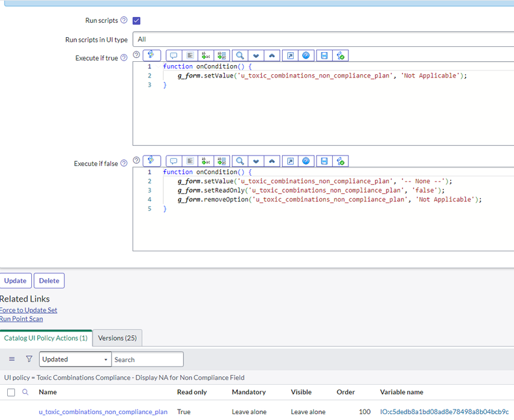Viewport: 514px width, 420px height.
Task: Click script debugger icon in Execute if false toolbar
Action: [x=340, y=161]
